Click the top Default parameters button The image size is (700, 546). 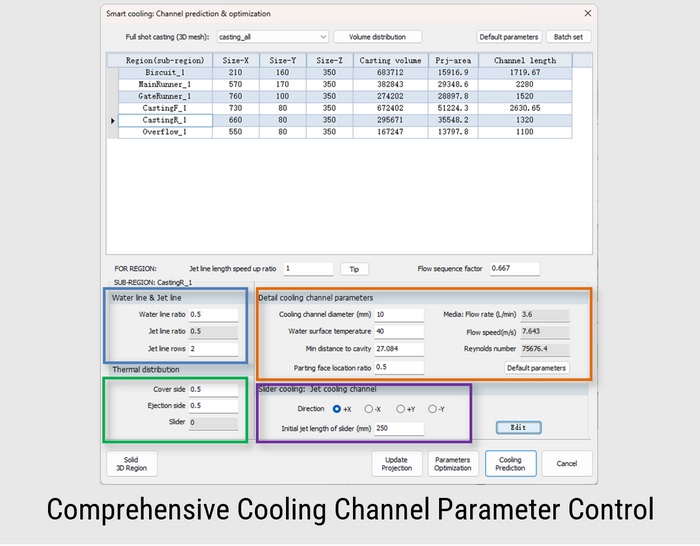pyautogui.click(x=508, y=37)
